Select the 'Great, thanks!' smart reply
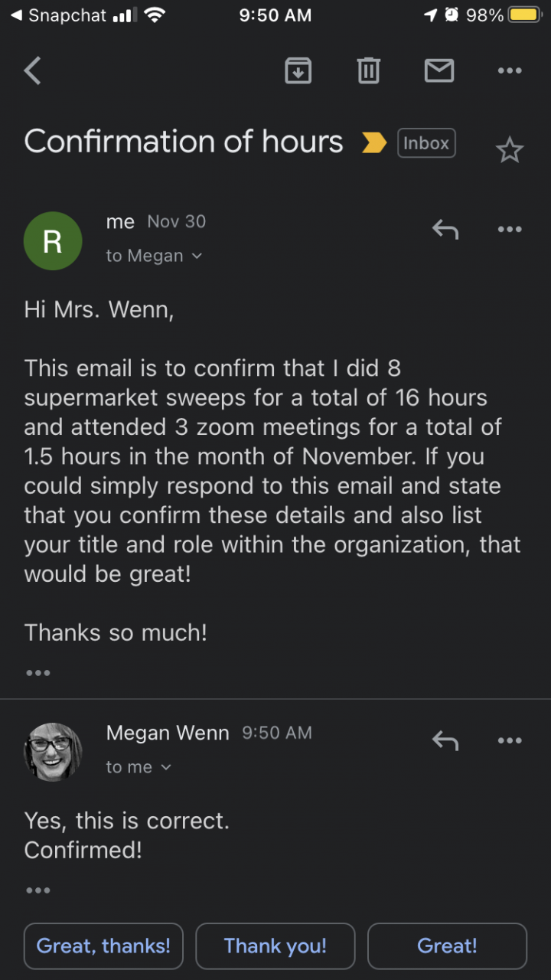The width and height of the screenshot is (551, 980). [103, 946]
